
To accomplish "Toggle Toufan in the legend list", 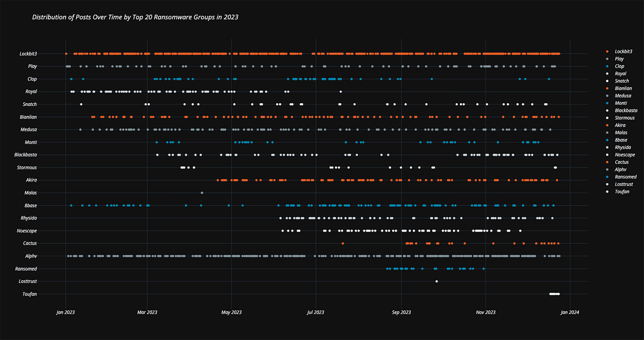I will click(x=622, y=192).
